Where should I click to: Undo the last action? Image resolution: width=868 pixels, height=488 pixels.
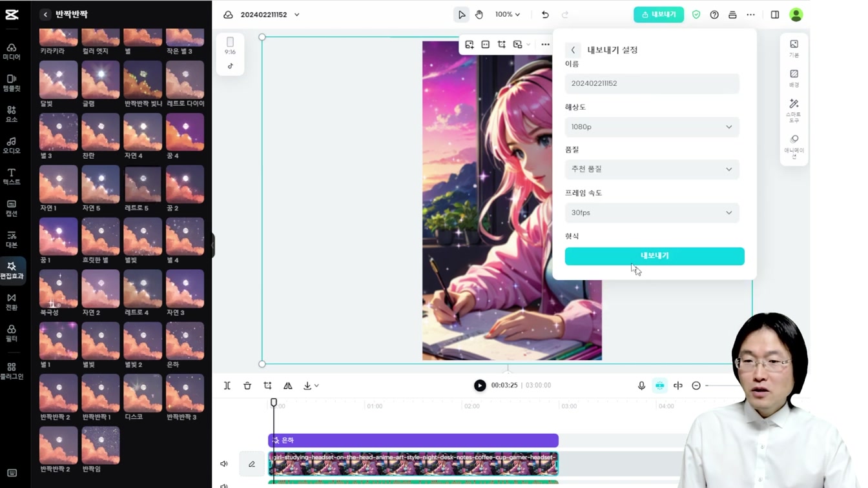pos(545,15)
